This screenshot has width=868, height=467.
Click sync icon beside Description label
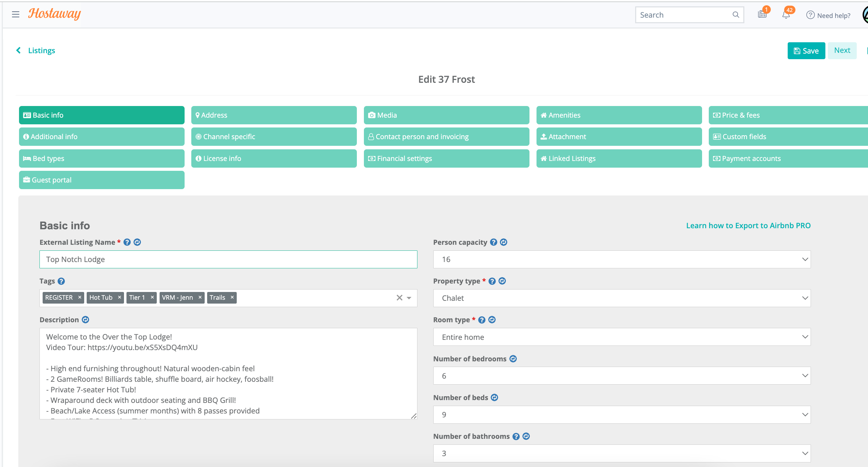tap(86, 320)
